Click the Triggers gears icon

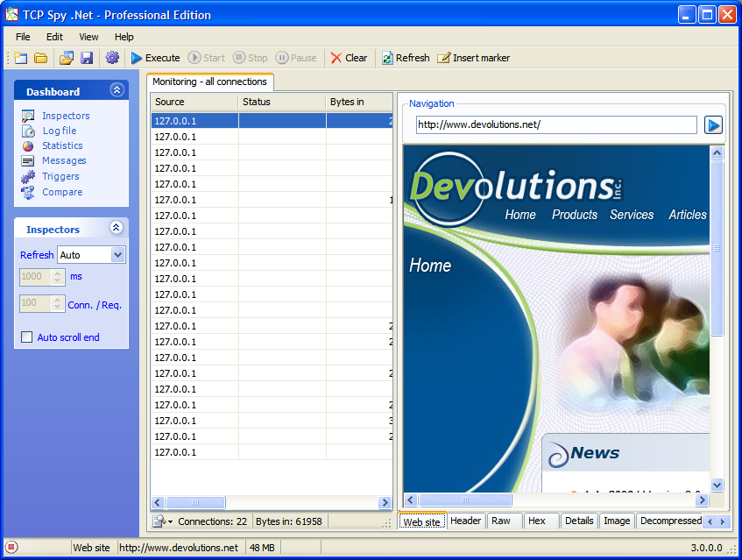(28, 176)
